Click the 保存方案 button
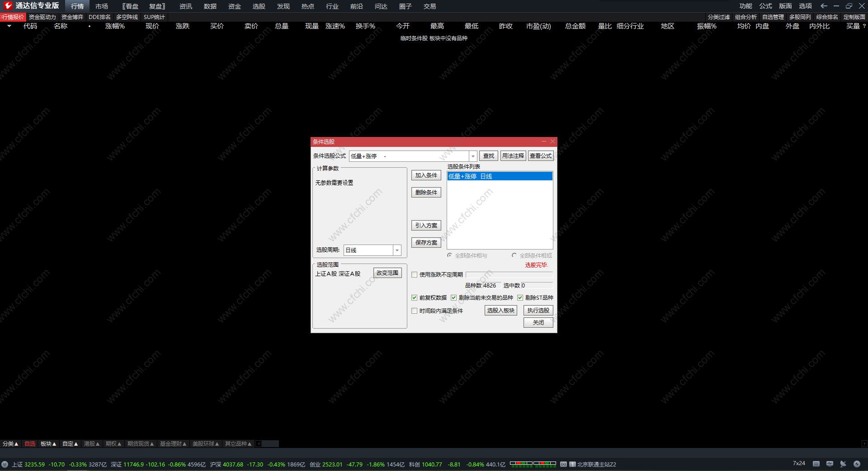Image resolution: width=868 pixels, height=471 pixels. [x=426, y=243]
